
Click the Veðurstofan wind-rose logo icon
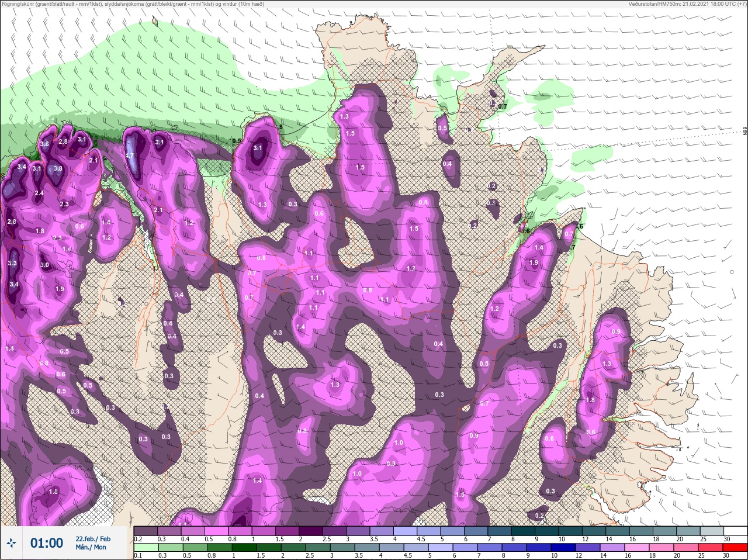[x=12, y=543]
